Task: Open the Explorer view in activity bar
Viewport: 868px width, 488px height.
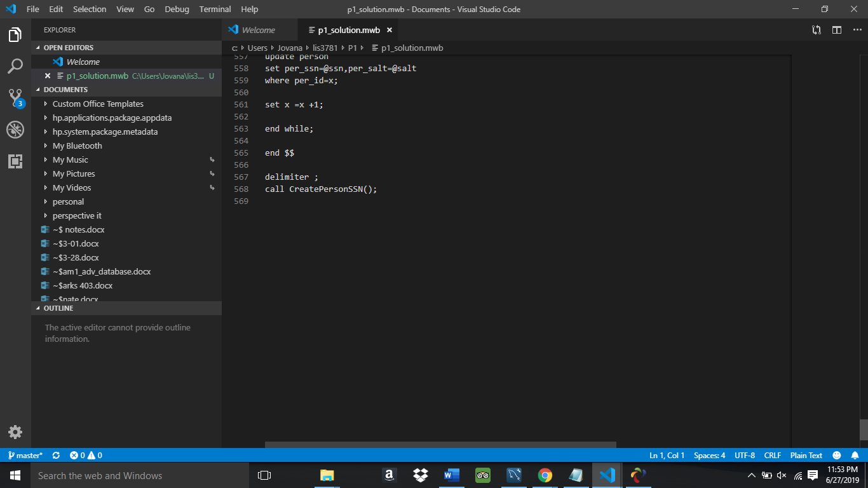Action: pyautogui.click(x=15, y=35)
